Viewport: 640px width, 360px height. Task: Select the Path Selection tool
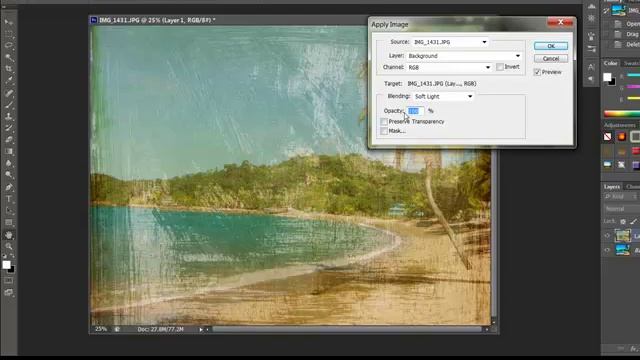(x=9, y=211)
